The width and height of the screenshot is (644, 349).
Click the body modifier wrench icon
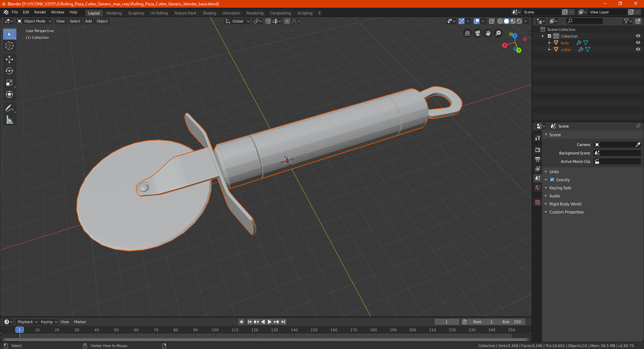[579, 43]
